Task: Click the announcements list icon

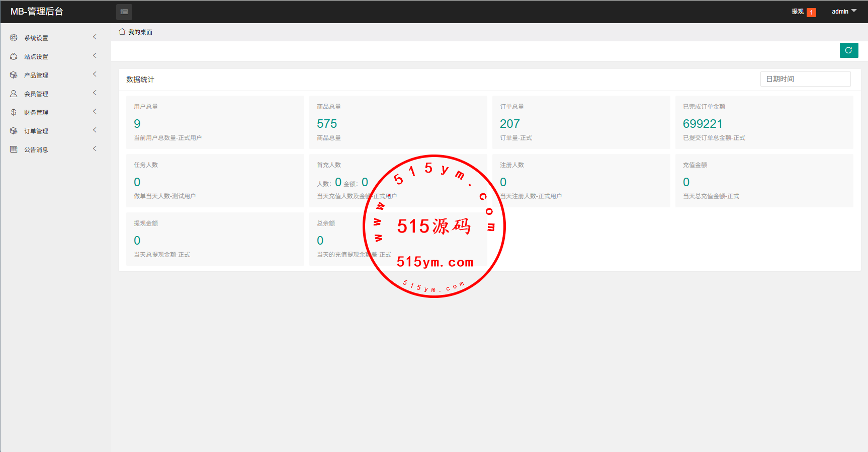Action: click(14, 149)
